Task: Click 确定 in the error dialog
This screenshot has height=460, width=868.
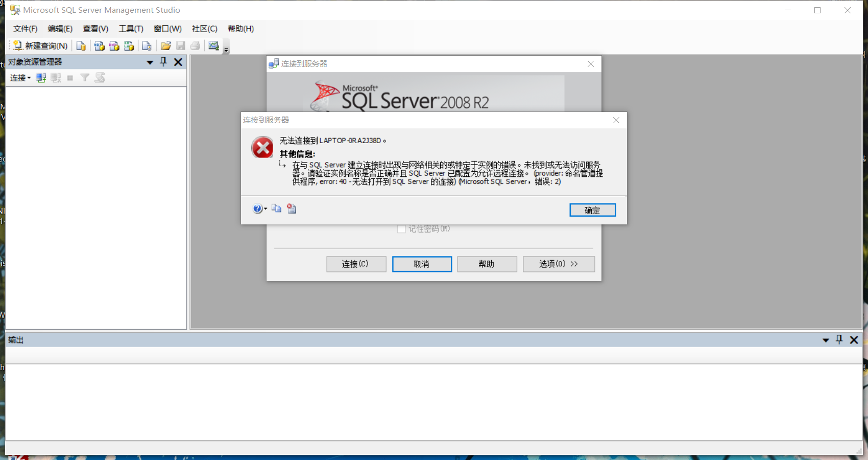Action: [x=592, y=210]
